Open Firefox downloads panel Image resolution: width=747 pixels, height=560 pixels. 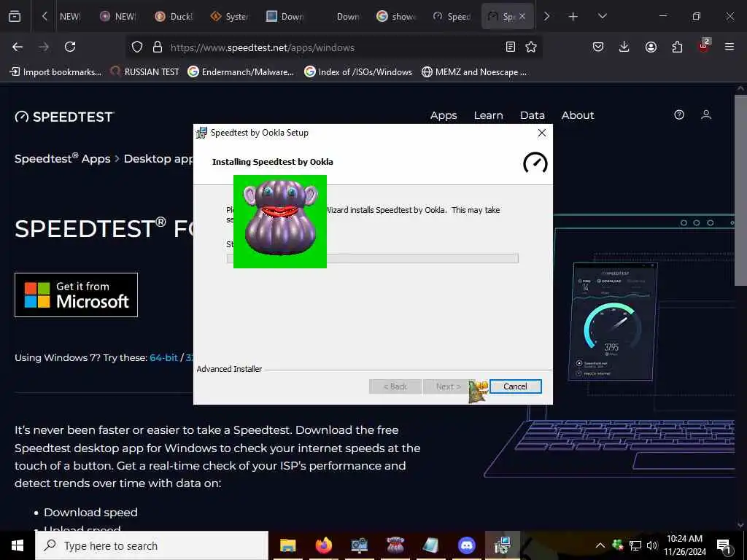pos(624,47)
